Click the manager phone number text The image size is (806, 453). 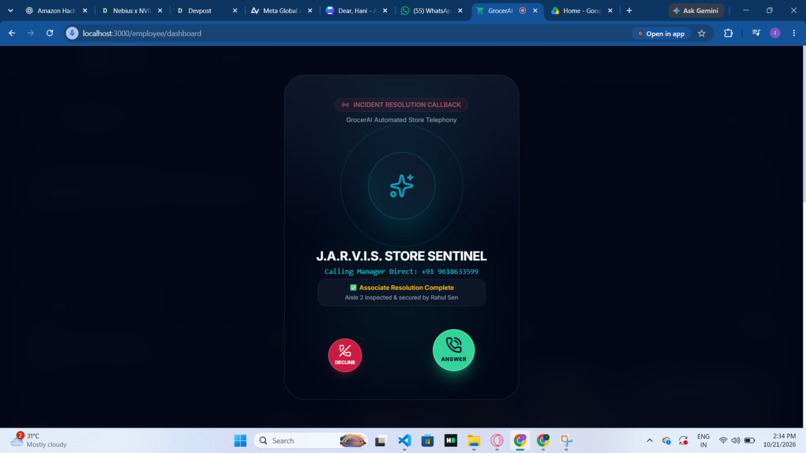(x=401, y=271)
